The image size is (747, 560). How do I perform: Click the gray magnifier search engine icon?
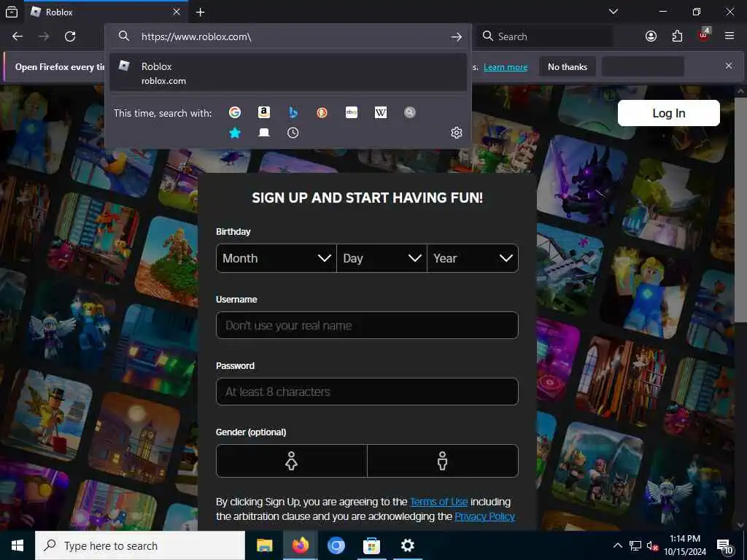410,112
